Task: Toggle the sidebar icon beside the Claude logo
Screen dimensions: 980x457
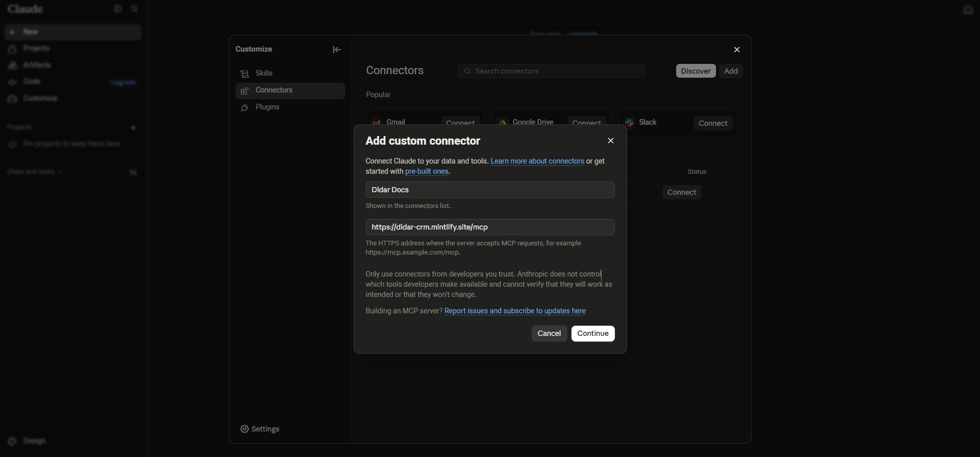Action: [x=118, y=9]
